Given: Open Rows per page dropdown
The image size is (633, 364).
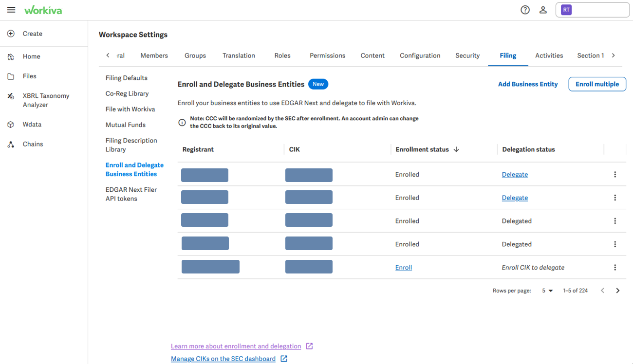Looking at the screenshot, I should tap(547, 291).
